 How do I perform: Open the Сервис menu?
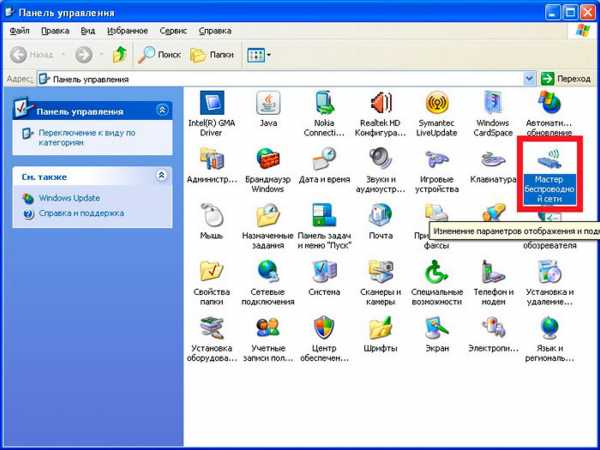(173, 31)
